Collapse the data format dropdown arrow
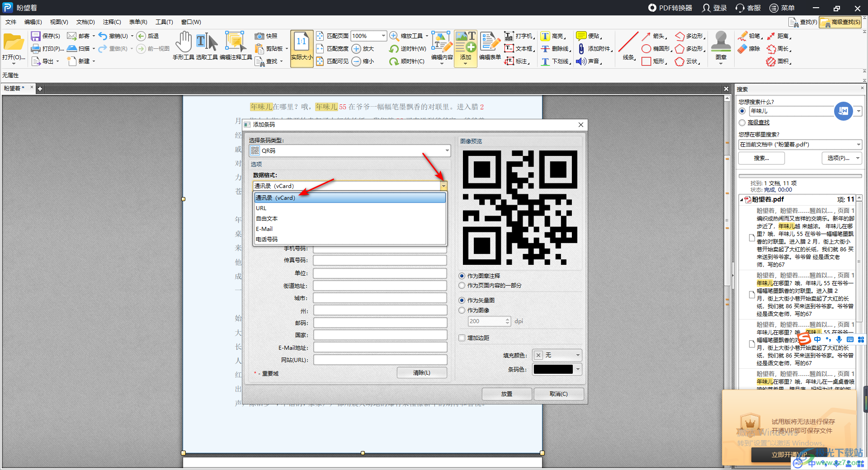The image size is (868, 470). [x=443, y=186]
